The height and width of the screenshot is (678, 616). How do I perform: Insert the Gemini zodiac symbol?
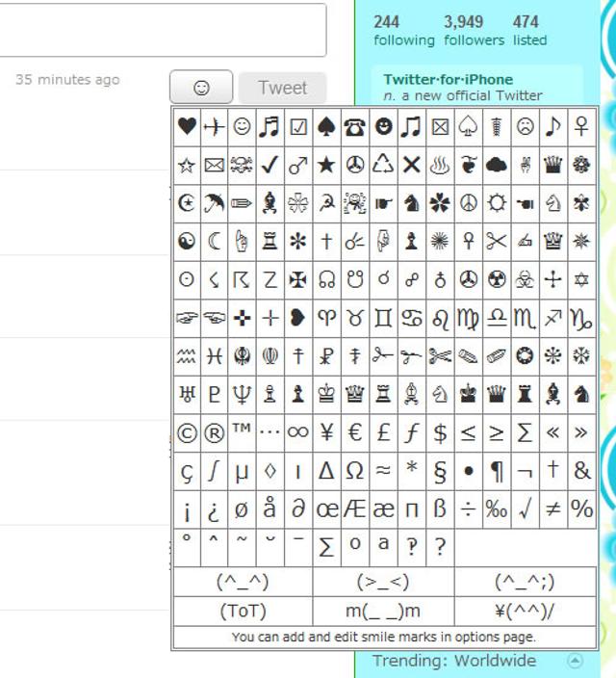(383, 318)
